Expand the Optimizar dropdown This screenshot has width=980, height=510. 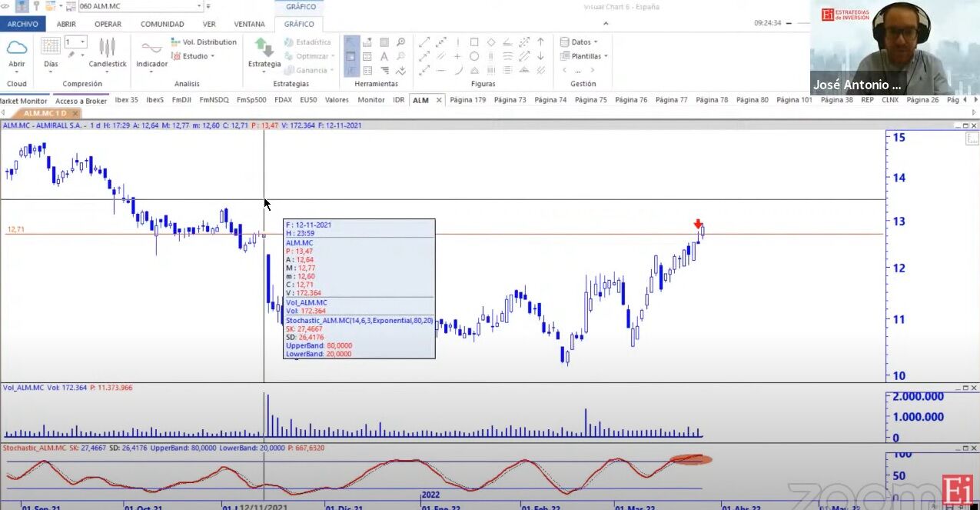334,56
